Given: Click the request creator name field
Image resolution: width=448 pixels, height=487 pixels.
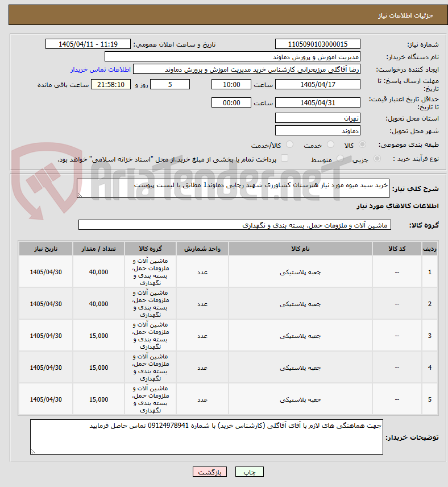Looking at the screenshot, I should [x=247, y=69].
